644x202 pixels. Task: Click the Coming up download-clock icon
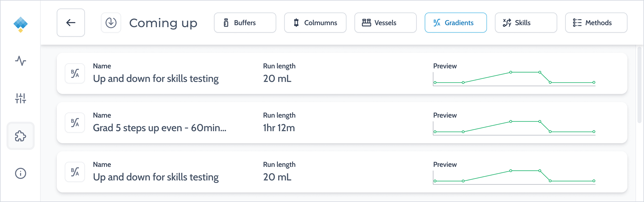pyautogui.click(x=111, y=23)
